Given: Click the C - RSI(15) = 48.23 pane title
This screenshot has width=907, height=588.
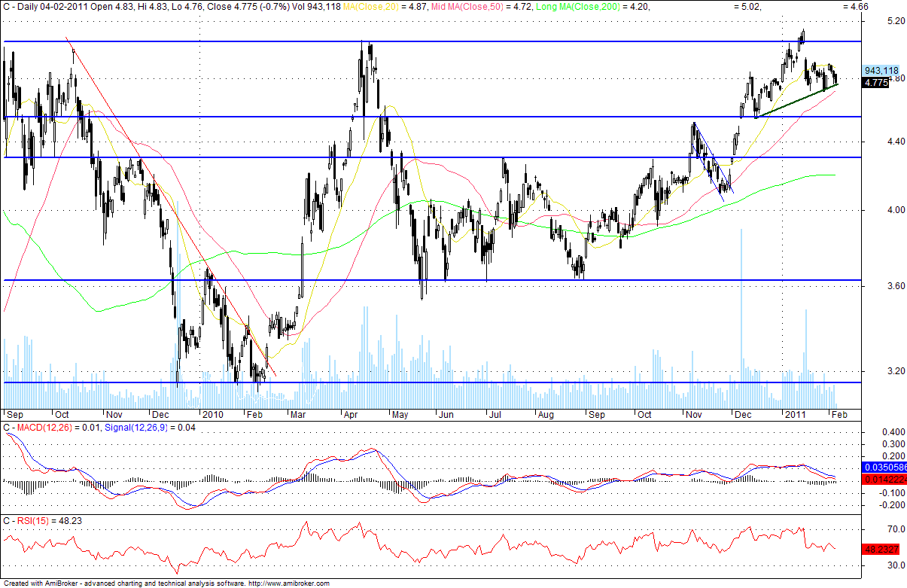Looking at the screenshot, I should (x=41, y=520).
